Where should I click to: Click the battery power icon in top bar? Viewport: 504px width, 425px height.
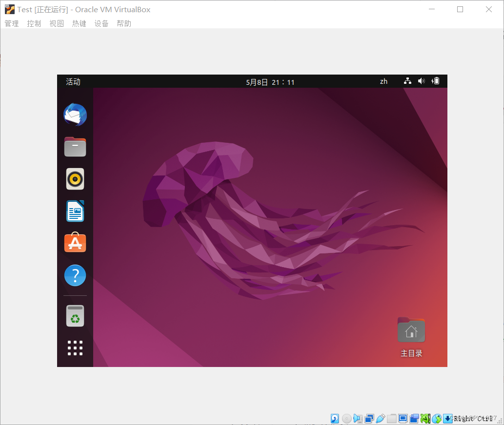tap(436, 81)
